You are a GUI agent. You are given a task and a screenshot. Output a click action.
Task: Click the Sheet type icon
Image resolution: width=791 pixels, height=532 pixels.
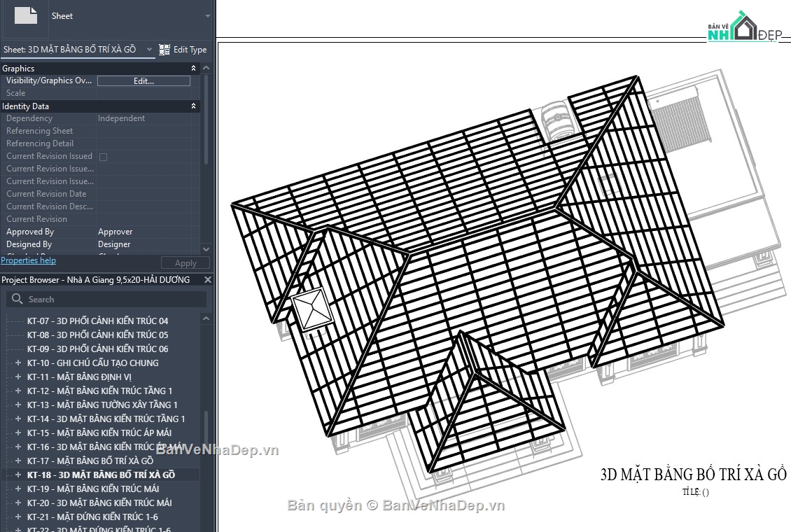tap(26, 15)
